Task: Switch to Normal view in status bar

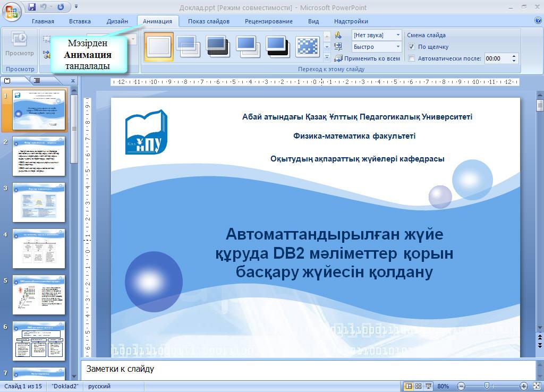Action: (x=409, y=386)
